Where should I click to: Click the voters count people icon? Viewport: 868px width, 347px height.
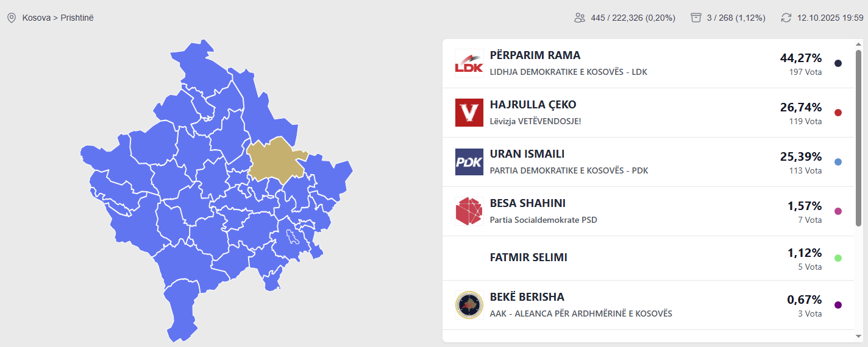click(580, 18)
